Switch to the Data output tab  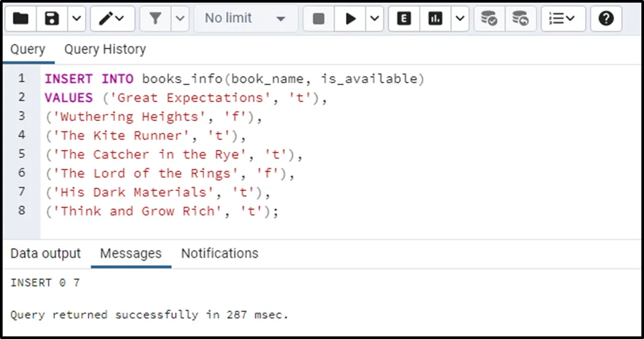pos(45,253)
